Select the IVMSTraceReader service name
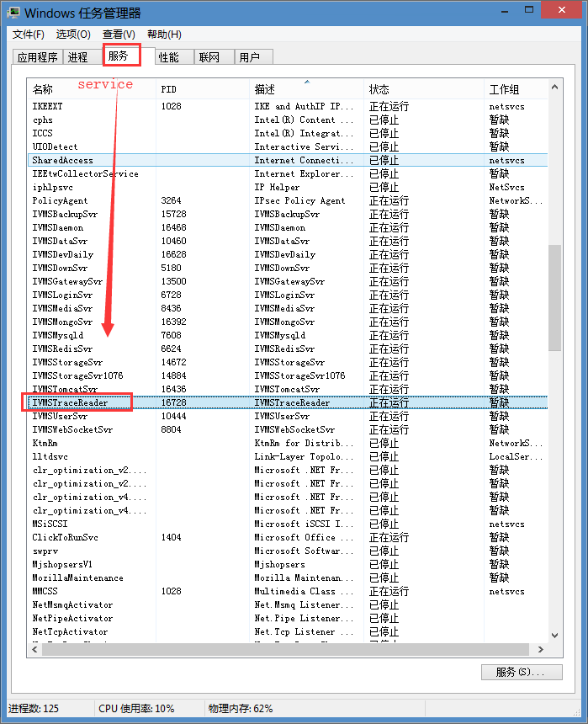 (70, 402)
